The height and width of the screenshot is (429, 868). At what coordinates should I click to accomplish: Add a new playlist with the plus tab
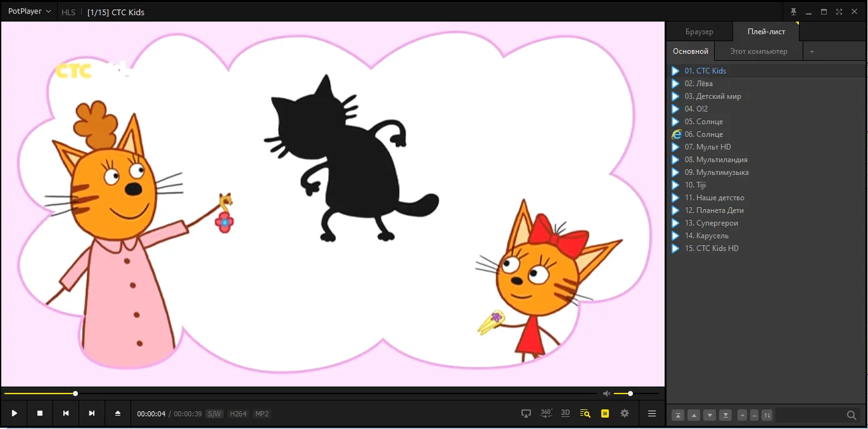812,51
